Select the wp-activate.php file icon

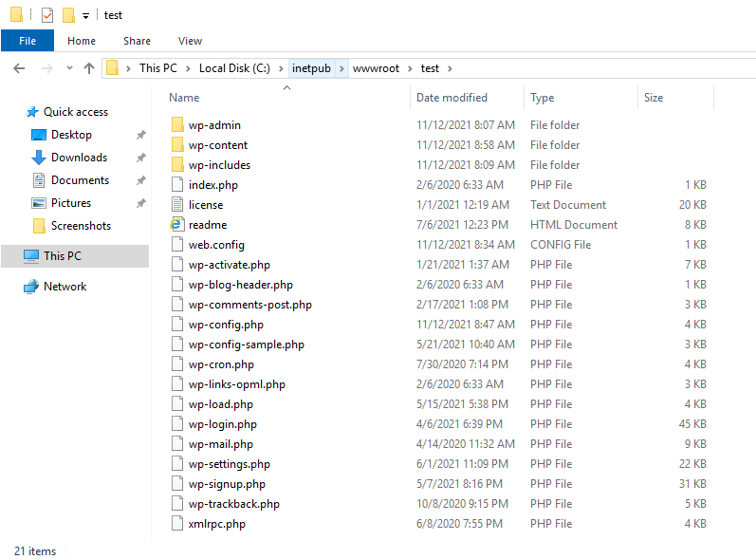177,264
